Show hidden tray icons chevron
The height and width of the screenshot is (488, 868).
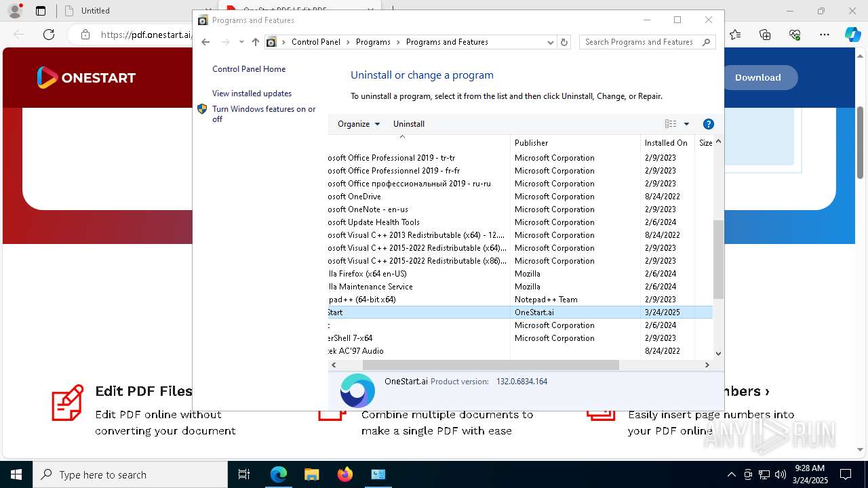pyautogui.click(x=731, y=474)
